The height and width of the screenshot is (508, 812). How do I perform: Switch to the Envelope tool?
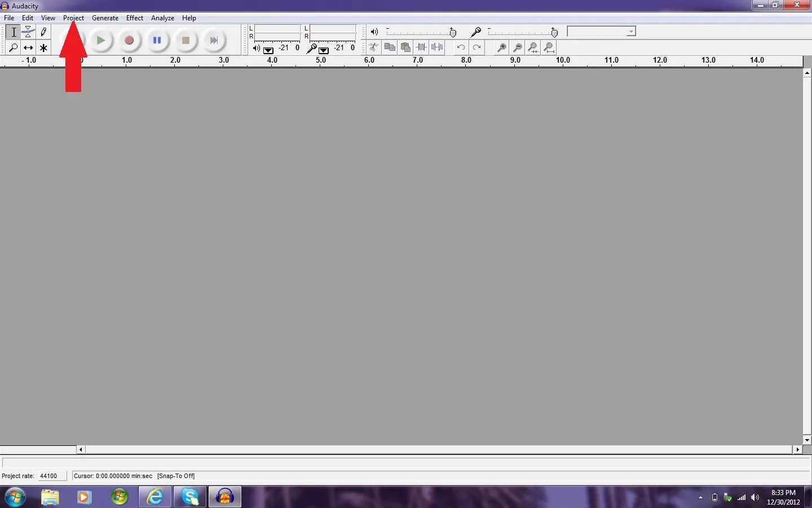point(28,32)
